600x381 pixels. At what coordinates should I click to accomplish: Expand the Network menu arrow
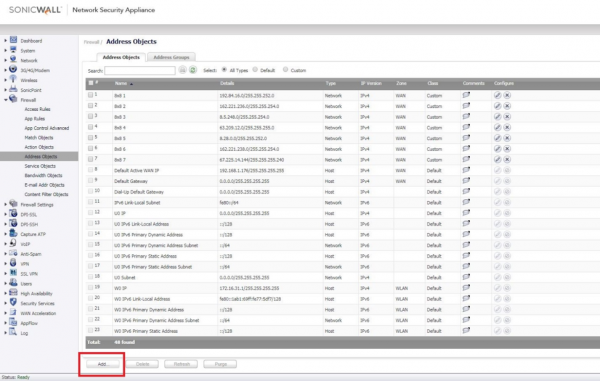click(5, 60)
